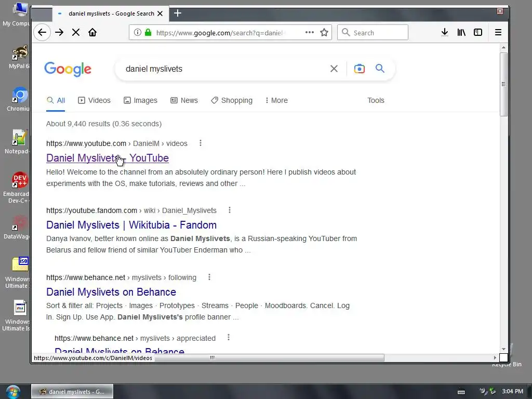Screen dimensions: 532x399
Task: Switch to the Shopping results tab
Action: pos(232,100)
